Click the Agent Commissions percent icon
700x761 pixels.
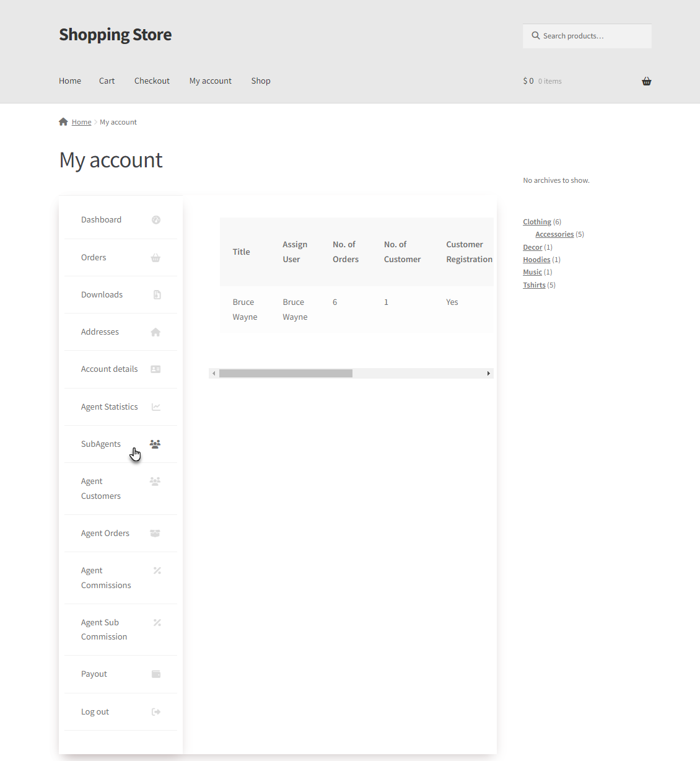(157, 571)
